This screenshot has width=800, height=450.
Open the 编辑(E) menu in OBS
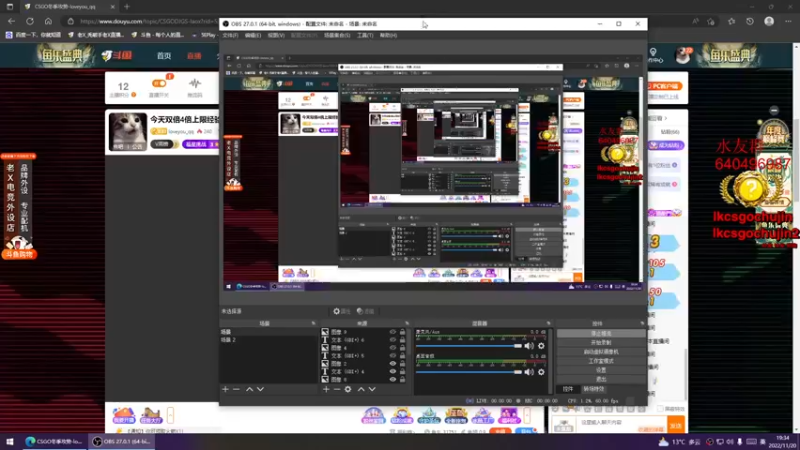pyautogui.click(x=253, y=35)
